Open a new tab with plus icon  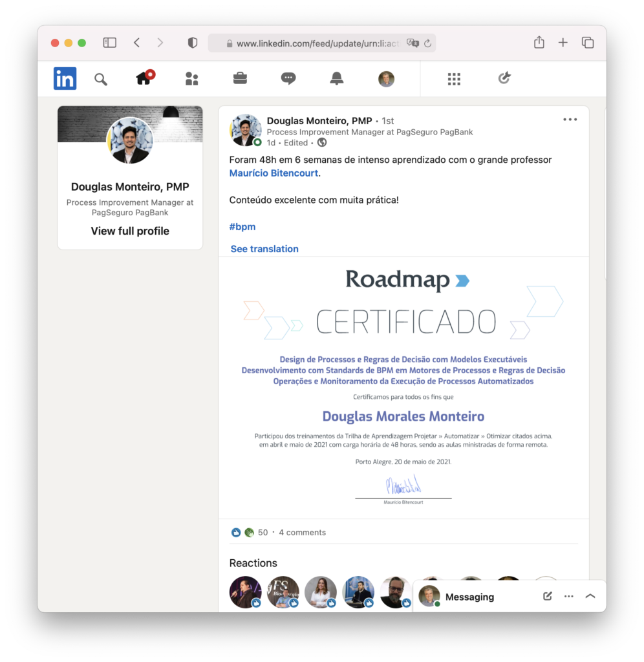563,42
